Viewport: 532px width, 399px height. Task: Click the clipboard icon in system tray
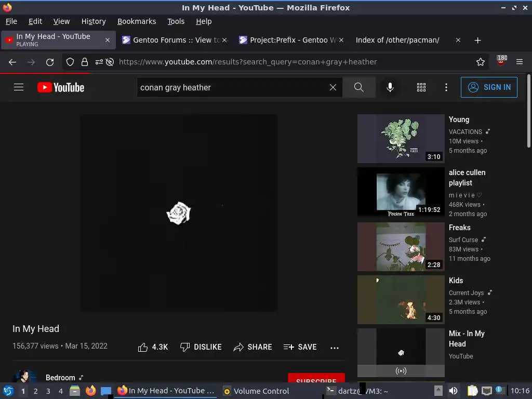[472, 391]
